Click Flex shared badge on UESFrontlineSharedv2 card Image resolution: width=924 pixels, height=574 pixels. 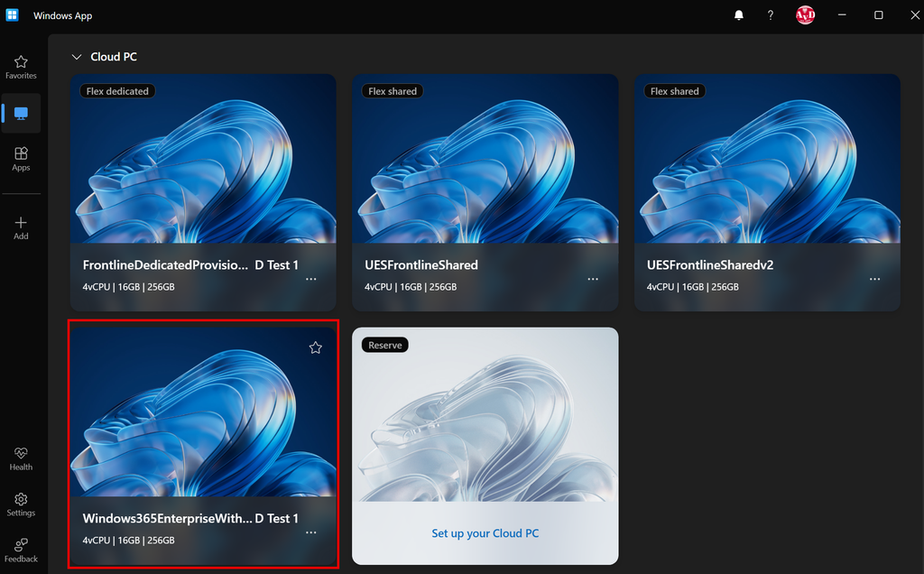tap(675, 91)
